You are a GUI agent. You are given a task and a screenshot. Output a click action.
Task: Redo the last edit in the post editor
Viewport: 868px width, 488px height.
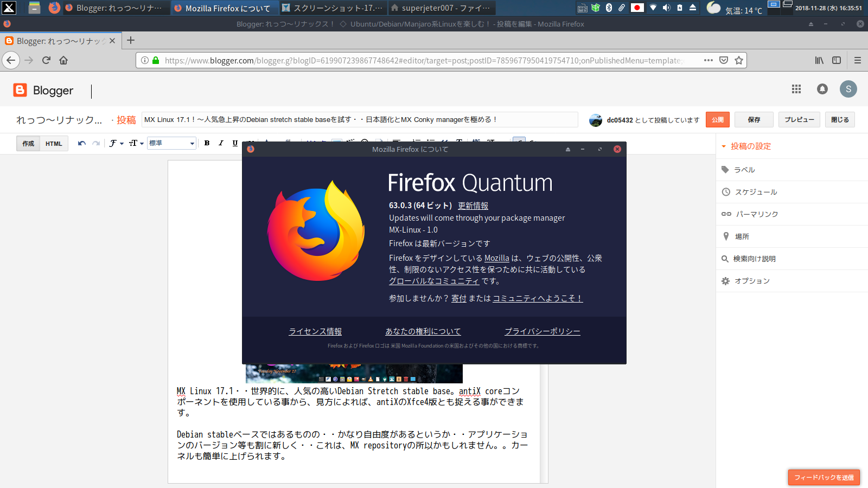pos(96,143)
